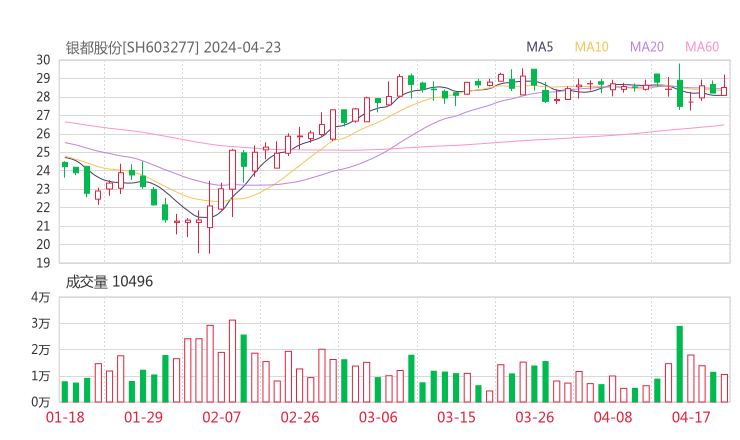Screen dimensions: 740x440
Task: Click the price axis value 30
Action: (x=43, y=60)
